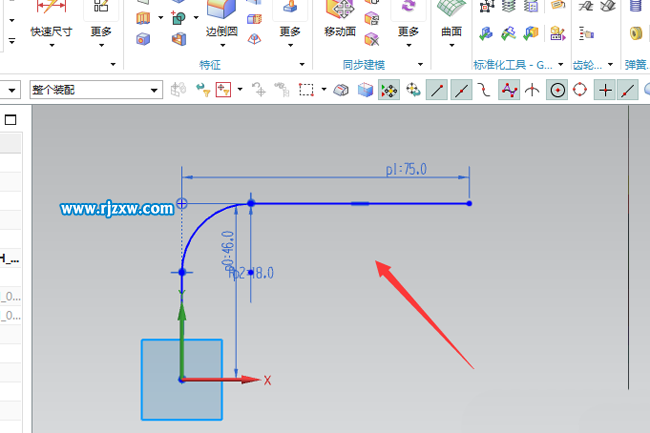The width and height of the screenshot is (650, 433).
Task: Expand the 同步建模 group options arrow
Action: (x=420, y=64)
